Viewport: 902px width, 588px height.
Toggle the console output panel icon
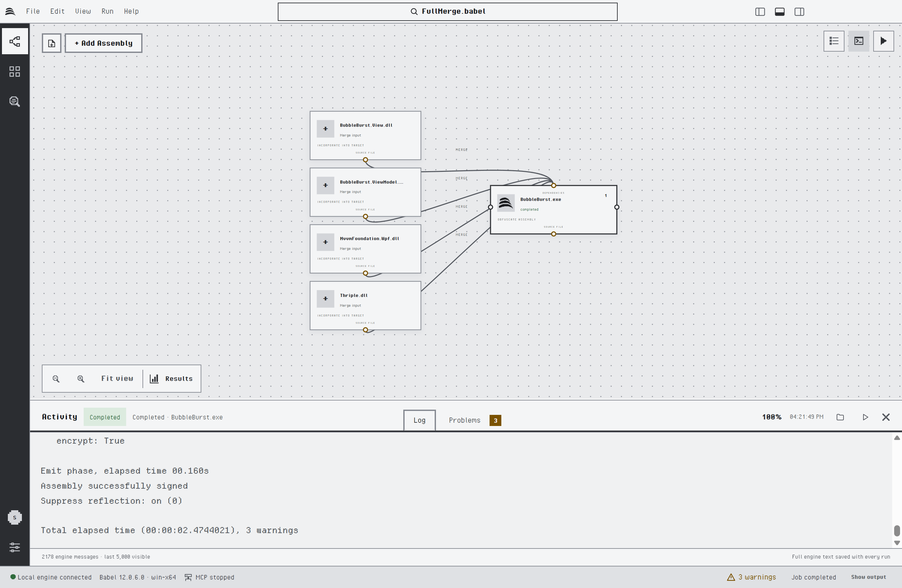coord(859,41)
